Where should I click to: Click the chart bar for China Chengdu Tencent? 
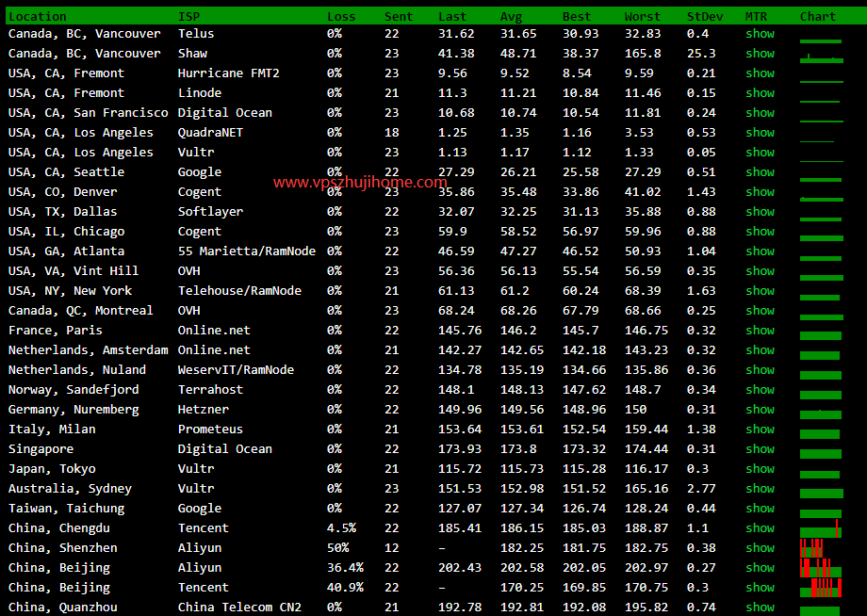(x=821, y=530)
